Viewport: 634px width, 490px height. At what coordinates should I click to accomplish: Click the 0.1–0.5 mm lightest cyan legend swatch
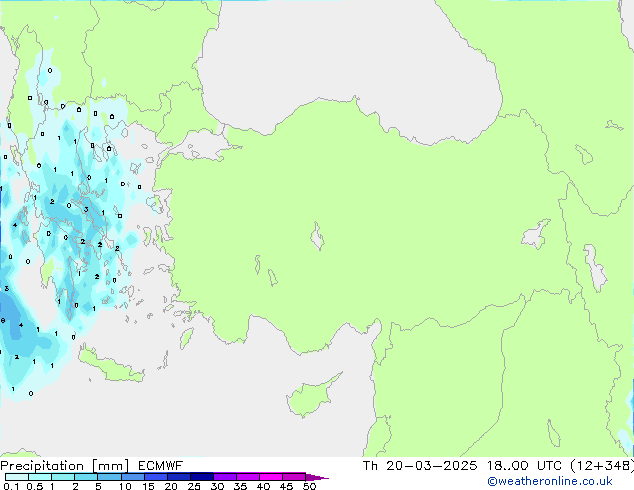click(17, 477)
